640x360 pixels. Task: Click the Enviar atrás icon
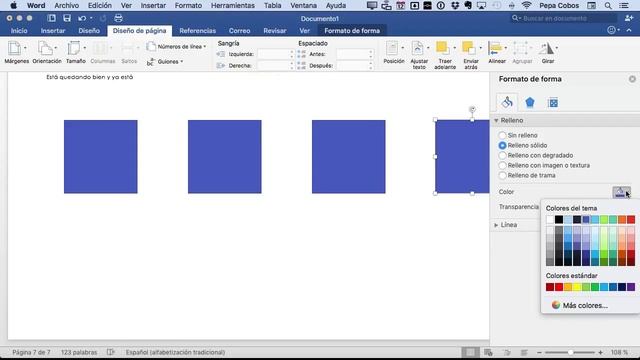click(469, 49)
